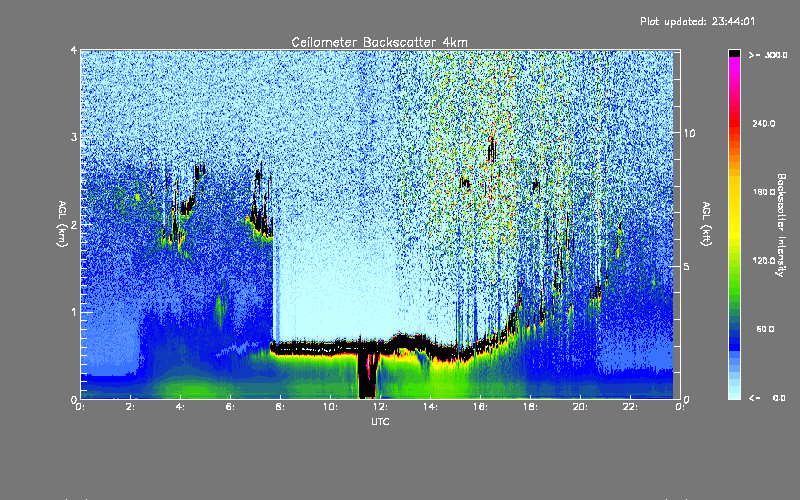This screenshot has height=500, width=800.
Task: Click the '6:' hour tick label
Action: [231, 407]
